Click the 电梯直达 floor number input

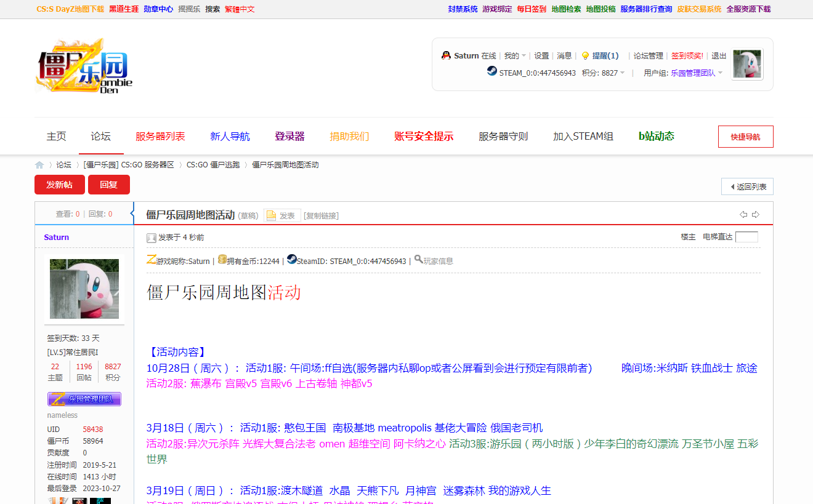746,237
